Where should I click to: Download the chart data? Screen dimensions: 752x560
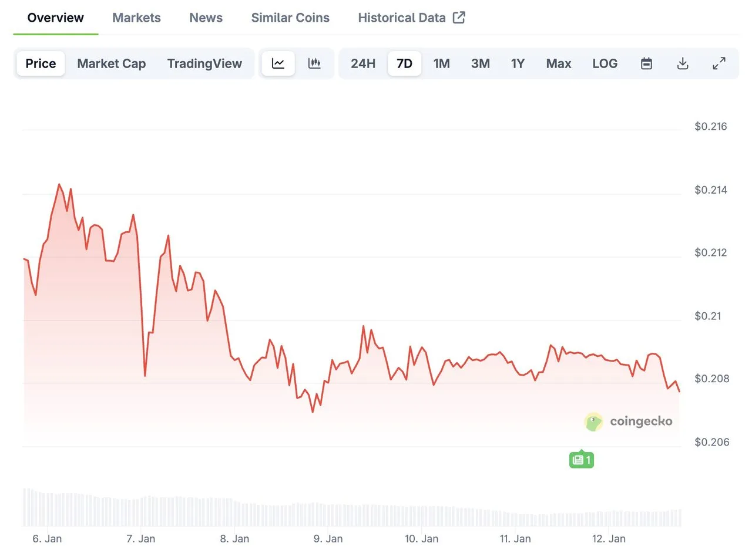point(683,63)
